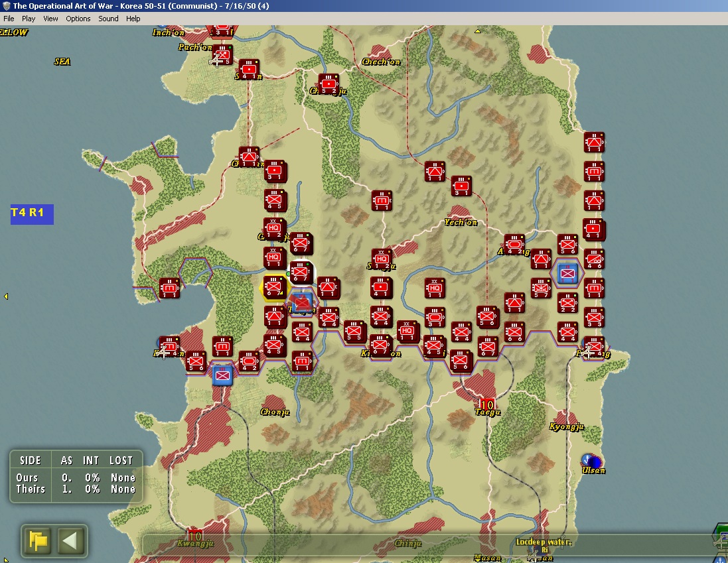Select the 1-1 mountain unit northwest of Yech'on

[435, 172]
